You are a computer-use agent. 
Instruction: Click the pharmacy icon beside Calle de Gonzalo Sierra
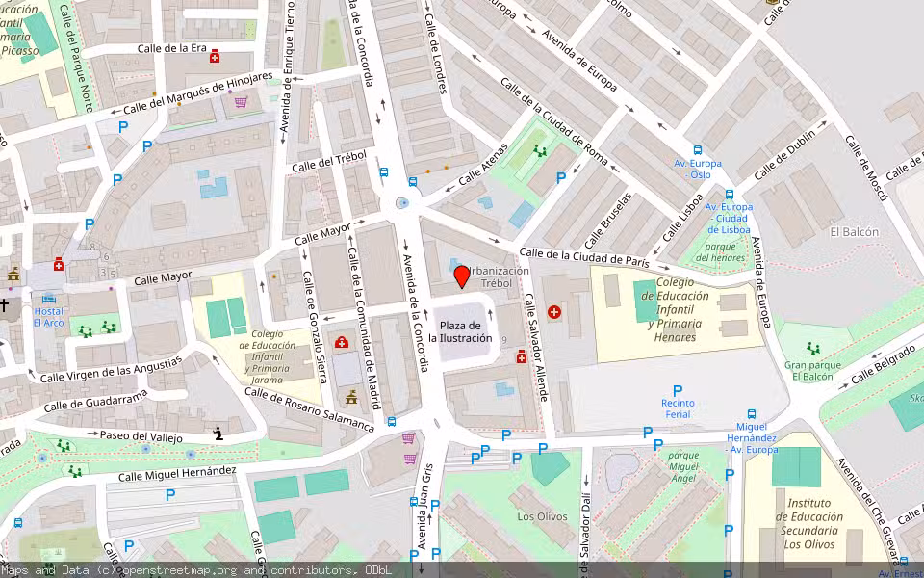click(341, 342)
